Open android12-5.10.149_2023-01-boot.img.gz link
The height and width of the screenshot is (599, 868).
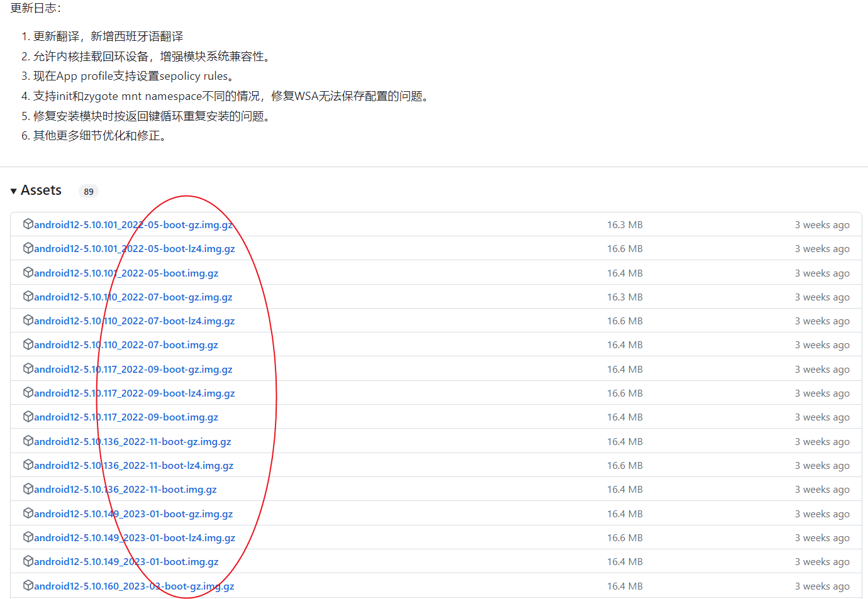click(126, 562)
